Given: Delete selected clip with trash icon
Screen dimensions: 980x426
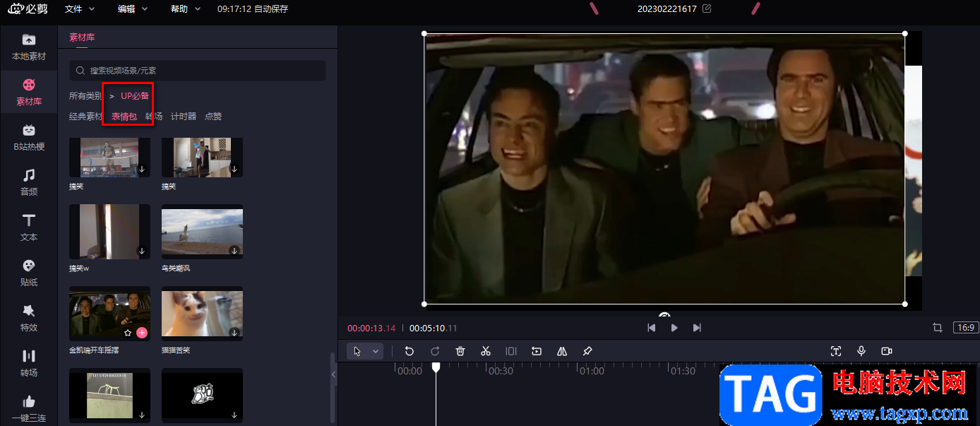Looking at the screenshot, I should coord(460,351).
